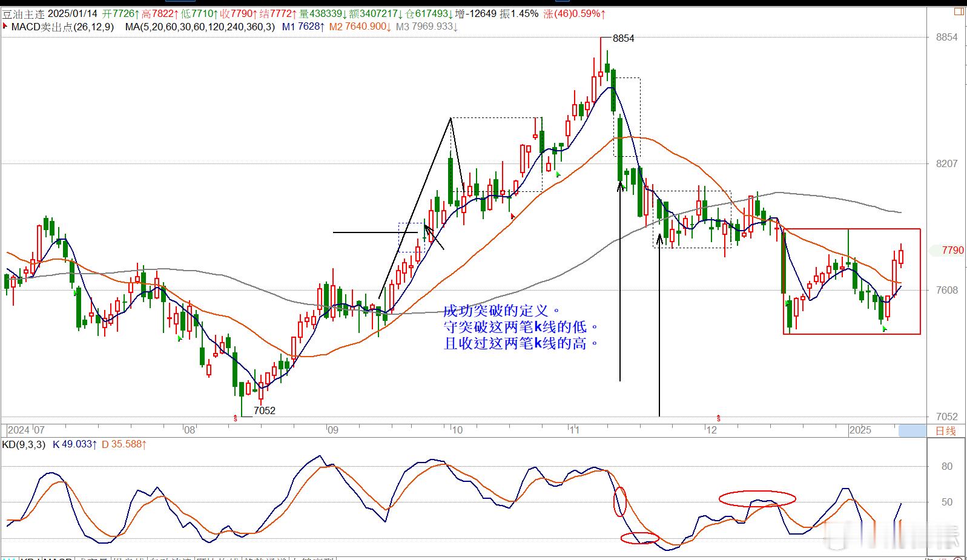Click the amplitude 振1.45%
The width and height of the screenshot is (967, 560).
(519, 13)
